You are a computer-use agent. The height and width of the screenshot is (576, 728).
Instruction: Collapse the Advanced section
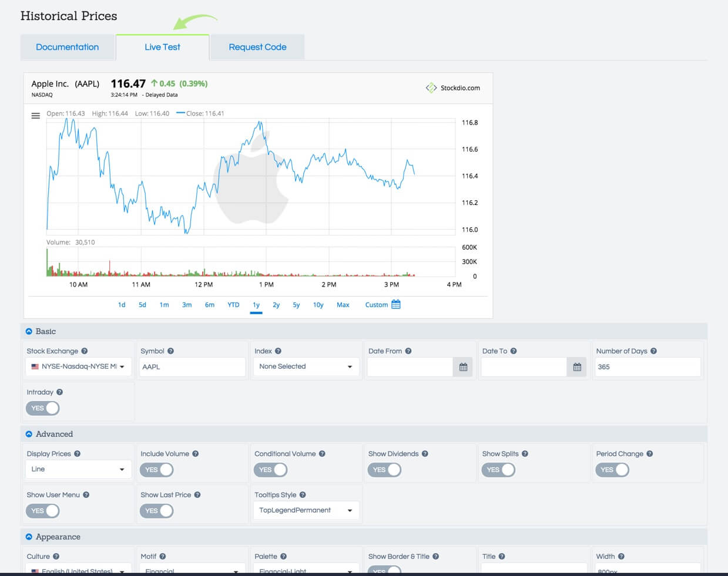(29, 434)
